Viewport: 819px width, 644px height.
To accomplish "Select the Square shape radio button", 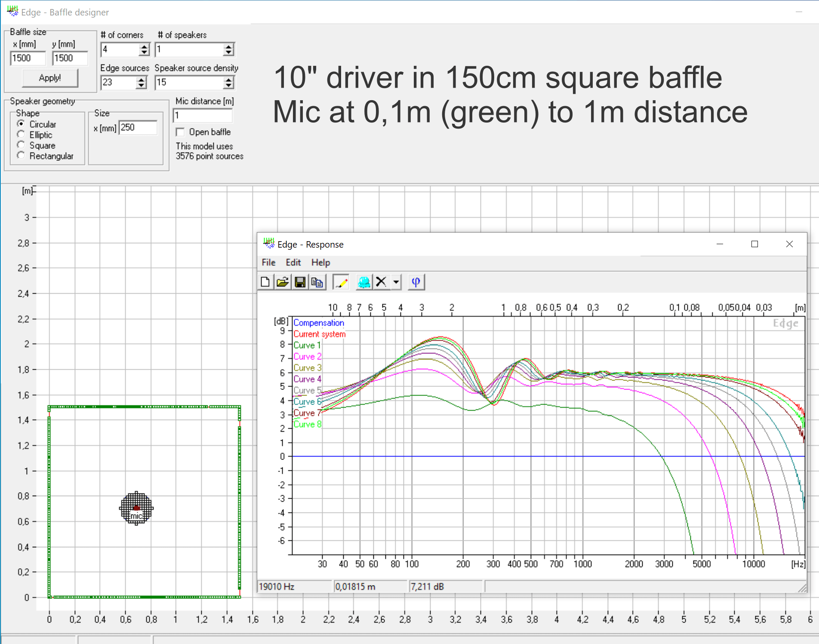I will (21, 145).
